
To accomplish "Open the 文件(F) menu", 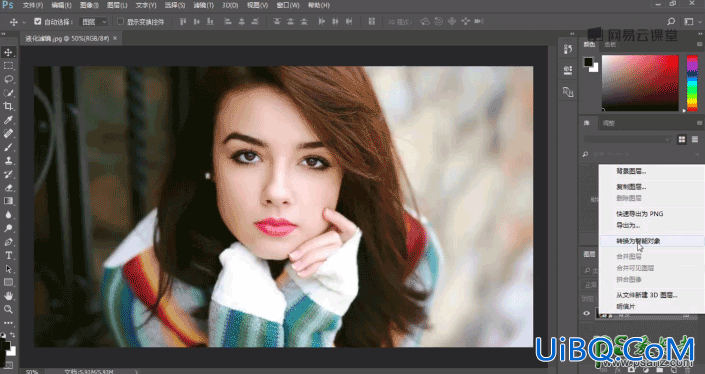I will coord(33,5).
